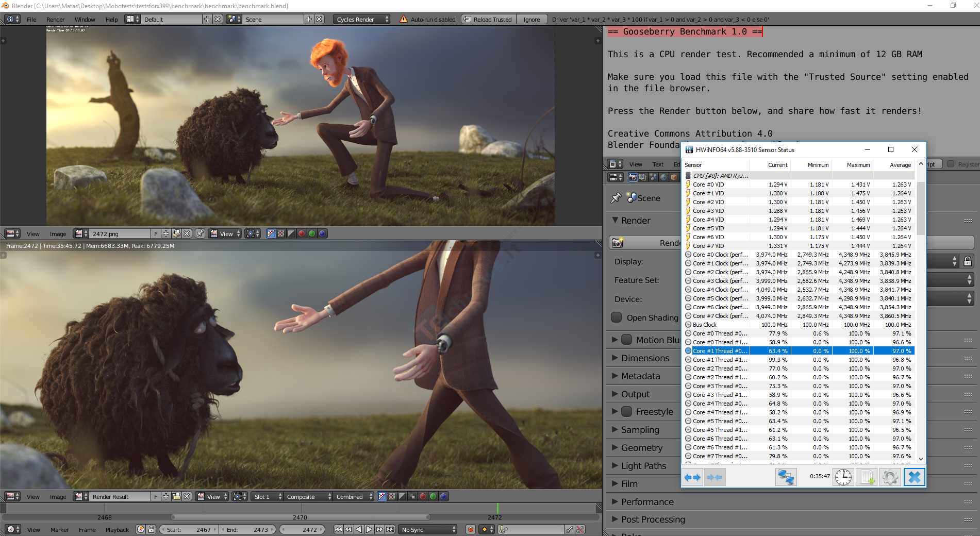
Task: Pin the 2472.png image in upper editor
Action: coord(200,233)
